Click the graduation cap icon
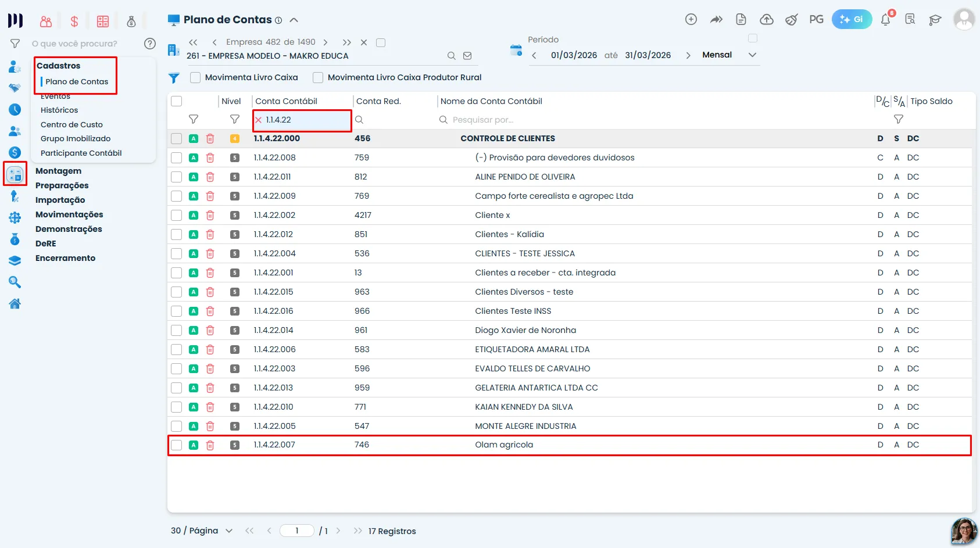This screenshot has height=548, width=980. 935,20
